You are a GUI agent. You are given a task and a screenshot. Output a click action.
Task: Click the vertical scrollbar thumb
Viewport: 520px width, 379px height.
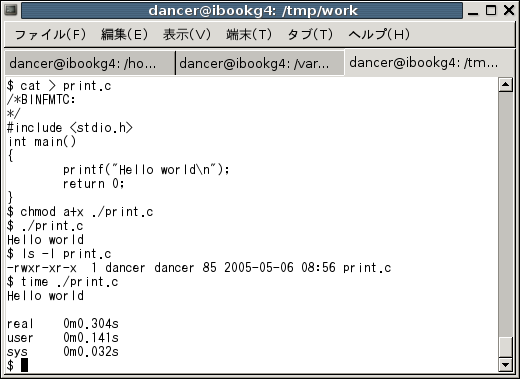tap(506, 347)
